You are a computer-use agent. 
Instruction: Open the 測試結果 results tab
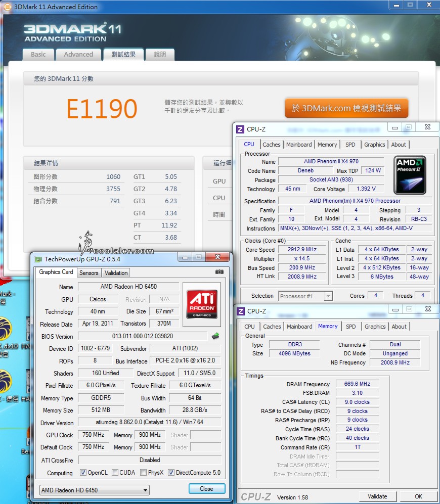coord(123,54)
